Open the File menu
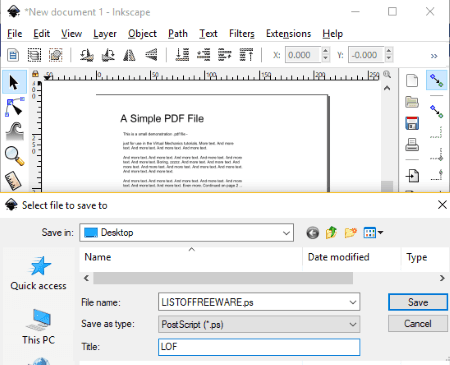Viewport: 450px width, 365px height. click(15, 34)
